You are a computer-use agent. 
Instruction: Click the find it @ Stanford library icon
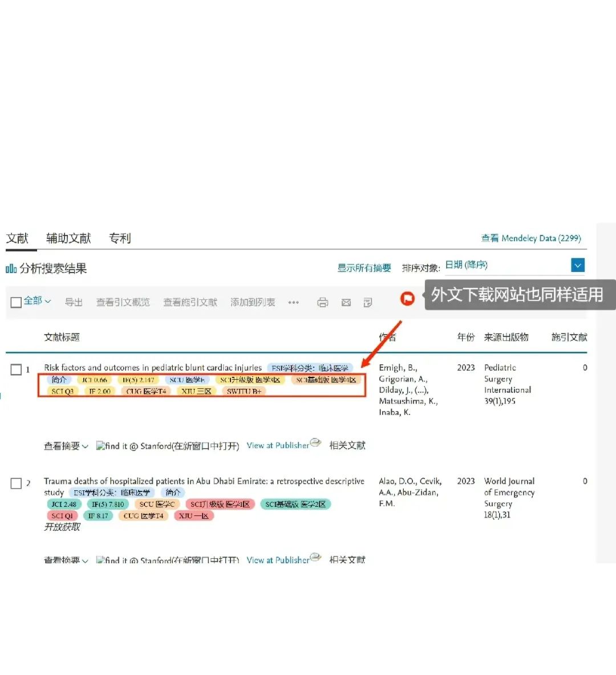point(100,445)
